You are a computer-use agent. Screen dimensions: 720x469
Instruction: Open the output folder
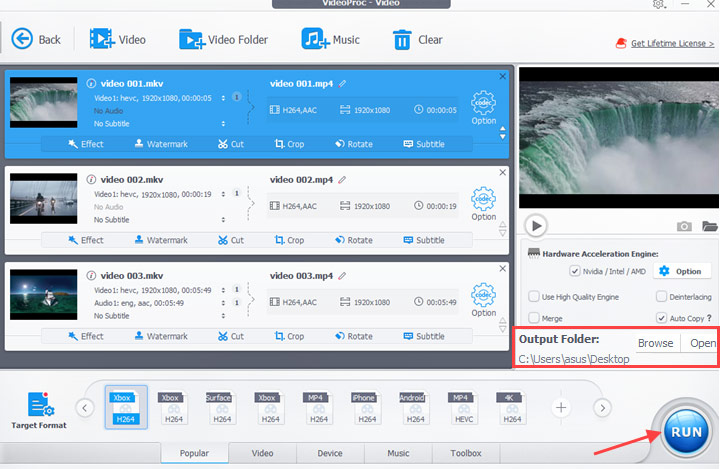click(702, 343)
